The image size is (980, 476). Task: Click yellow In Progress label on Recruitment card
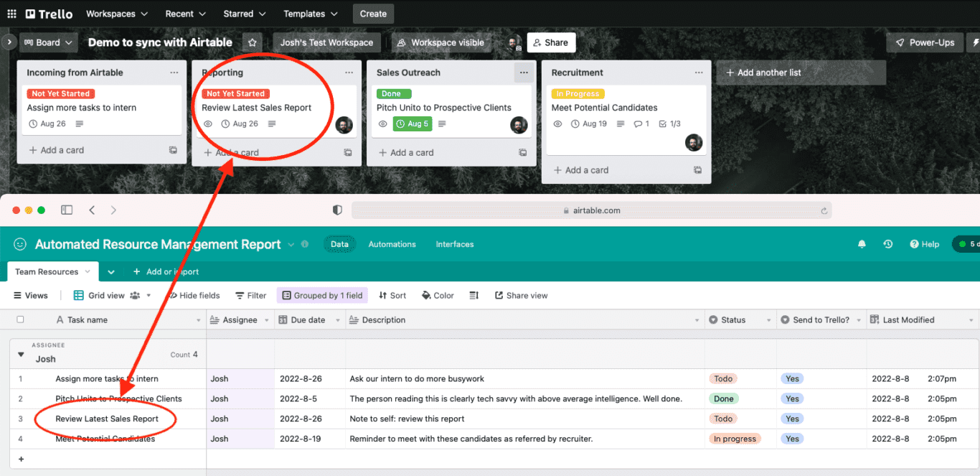[578, 93]
